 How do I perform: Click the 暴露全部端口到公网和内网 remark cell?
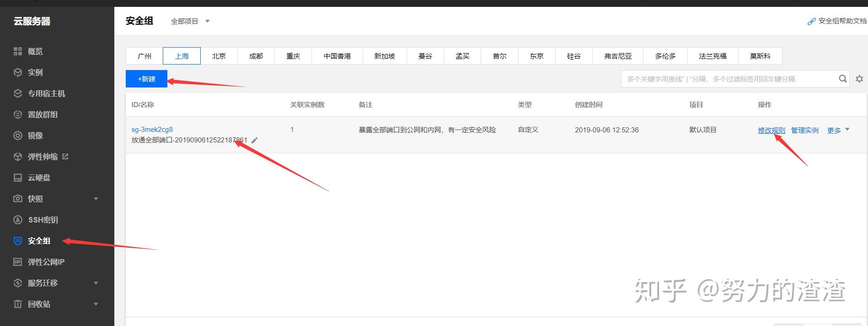427,130
